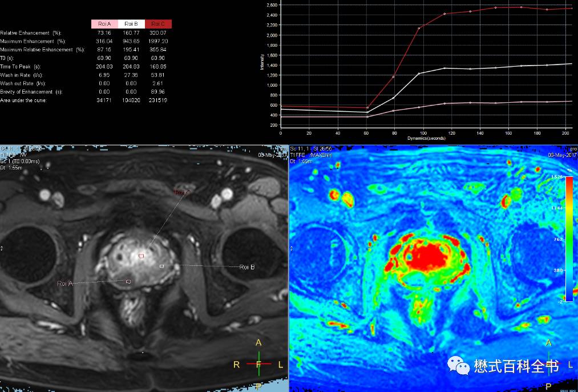
Task: Click the 380 value on the color scale
Action: tap(557, 270)
